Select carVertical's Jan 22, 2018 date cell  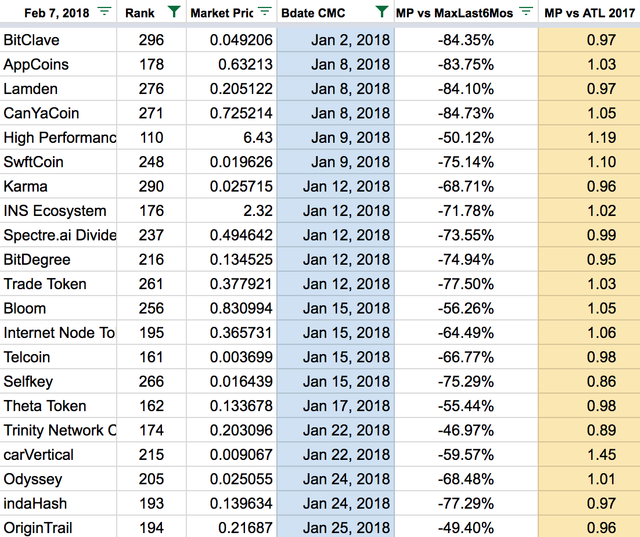click(x=336, y=455)
